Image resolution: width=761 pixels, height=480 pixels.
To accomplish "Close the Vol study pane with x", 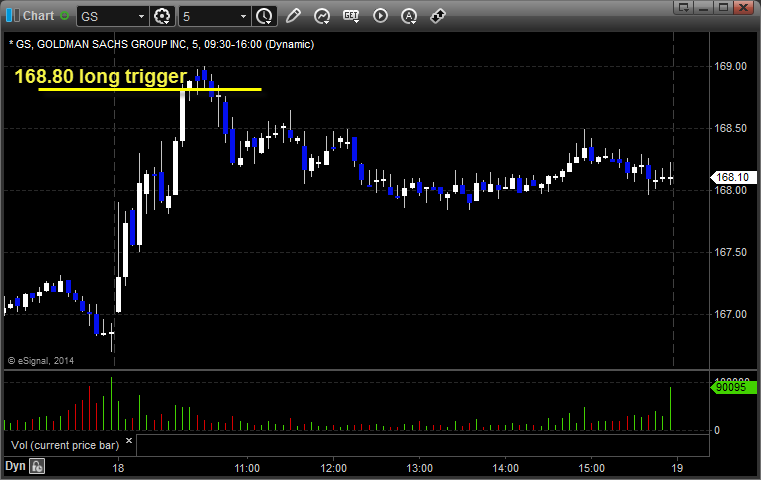I will pos(129,441).
